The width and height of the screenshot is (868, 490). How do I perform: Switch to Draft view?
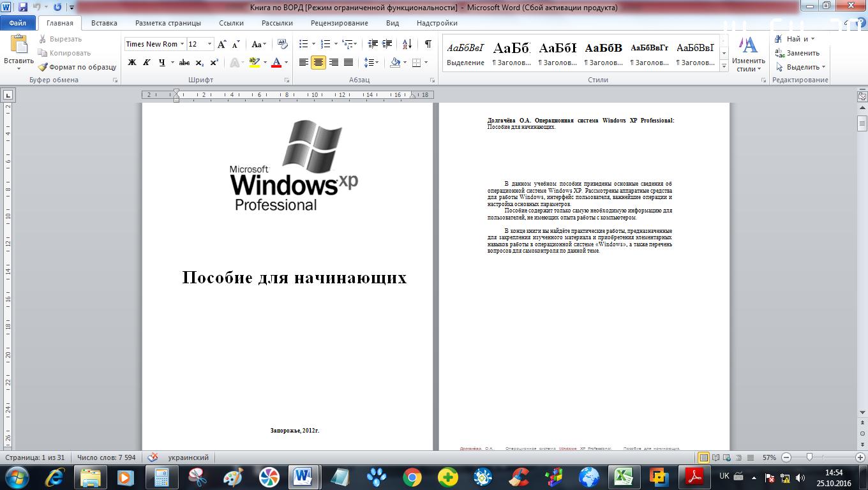[749, 457]
